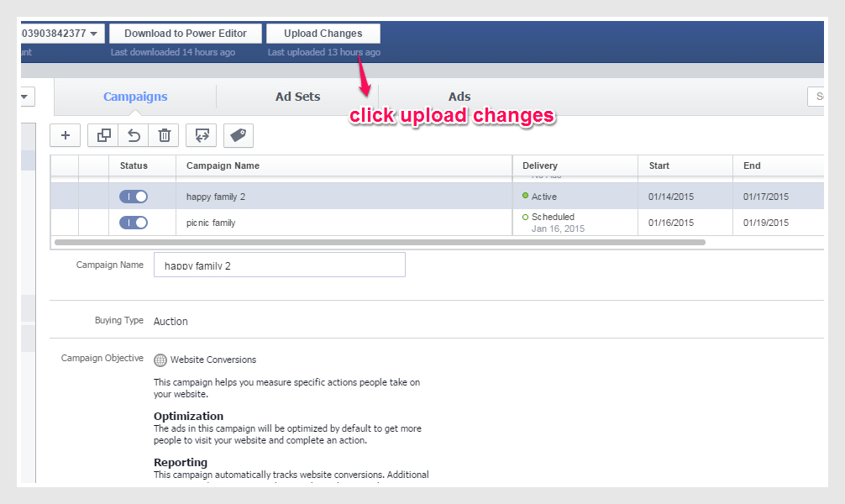This screenshot has width=845, height=504.
Task: Select the picnic family campaign row
Action: pos(336,223)
